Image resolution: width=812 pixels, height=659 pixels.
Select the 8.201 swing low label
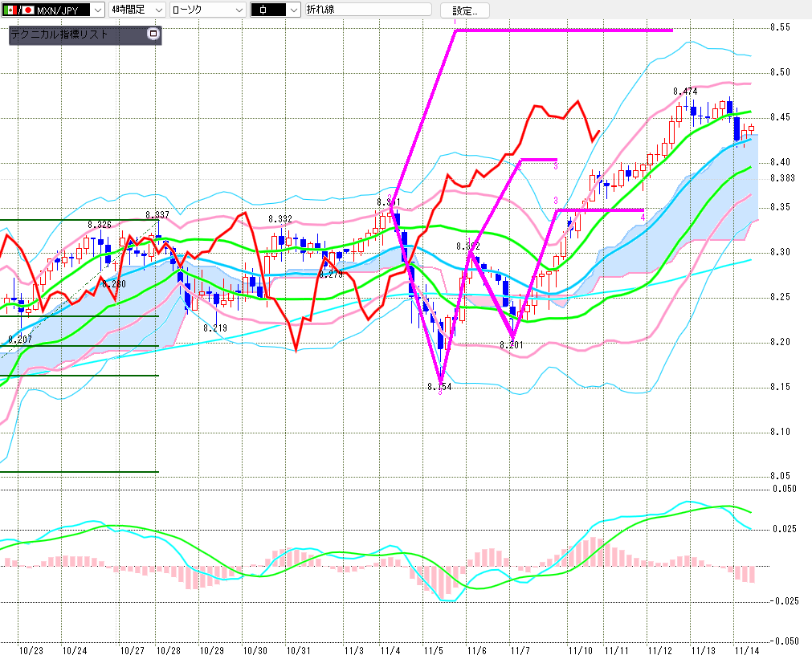point(512,345)
